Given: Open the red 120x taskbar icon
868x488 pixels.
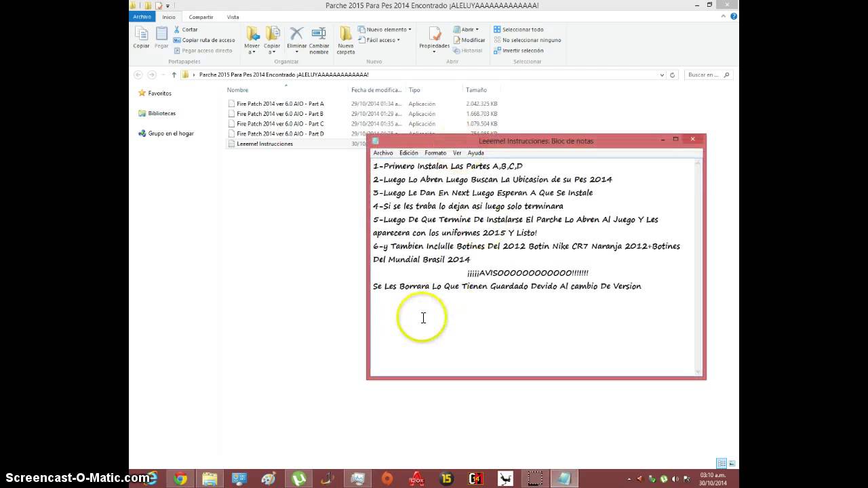Looking at the screenshot, I should pos(417,479).
